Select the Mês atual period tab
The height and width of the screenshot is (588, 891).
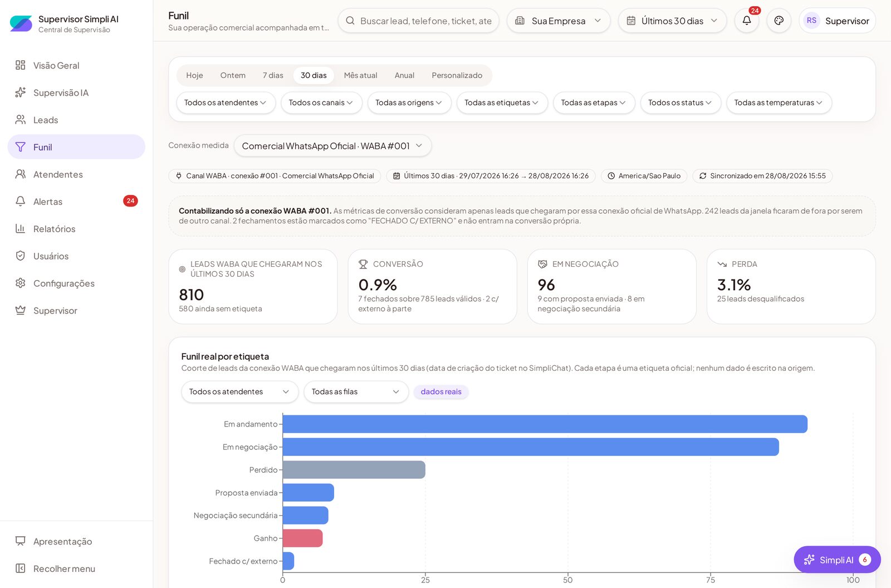(360, 75)
